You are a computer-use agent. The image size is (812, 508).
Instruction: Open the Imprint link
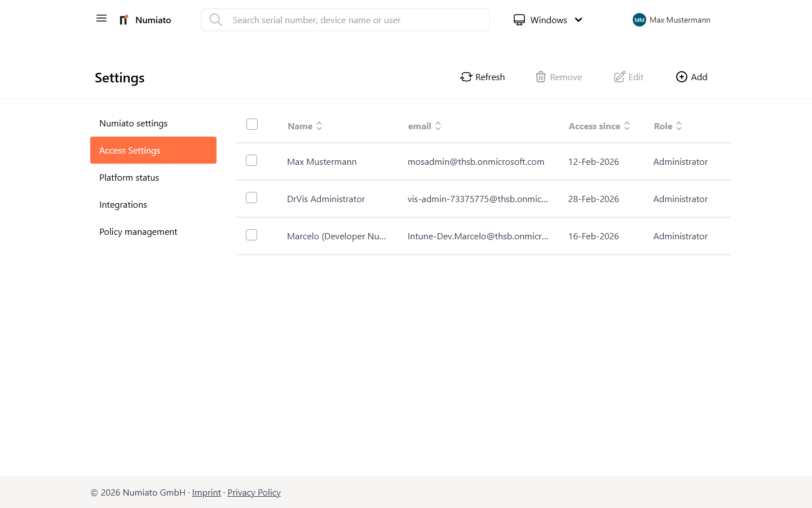206,492
